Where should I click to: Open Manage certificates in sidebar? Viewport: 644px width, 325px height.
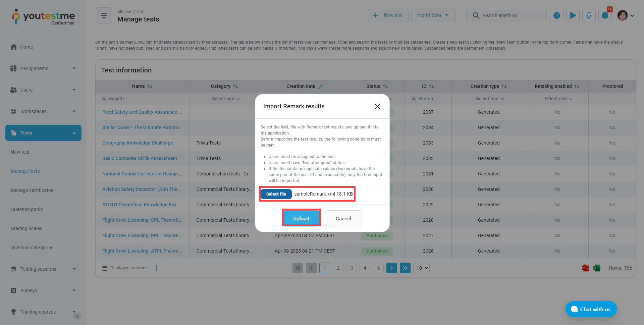tap(32, 190)
